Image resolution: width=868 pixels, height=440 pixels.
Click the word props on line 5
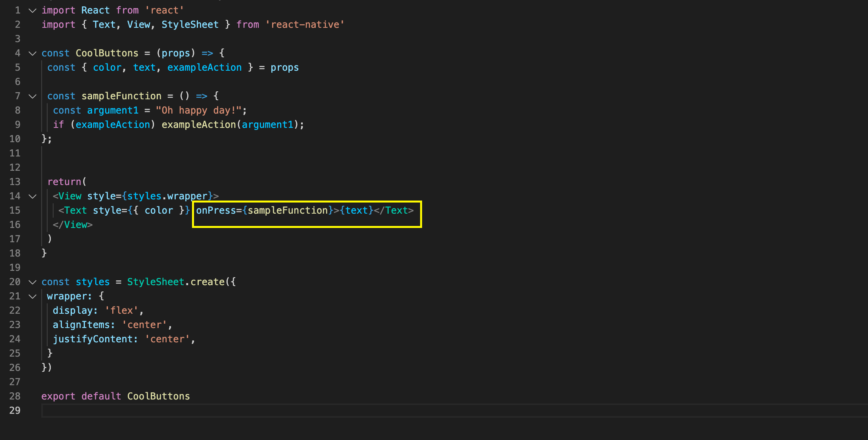[x=284, y=67]
